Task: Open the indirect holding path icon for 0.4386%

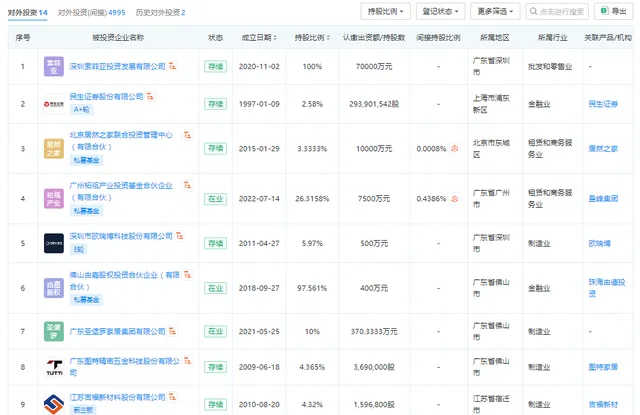Action: tap(455, 199)
